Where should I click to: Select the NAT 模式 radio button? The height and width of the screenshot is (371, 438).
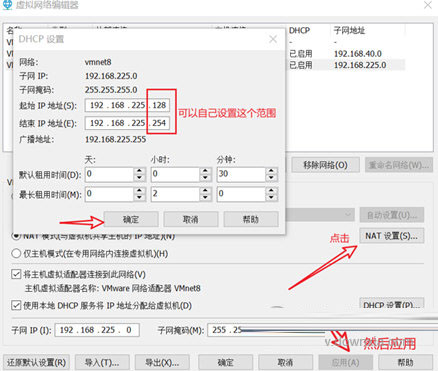[x=16, y=236]
